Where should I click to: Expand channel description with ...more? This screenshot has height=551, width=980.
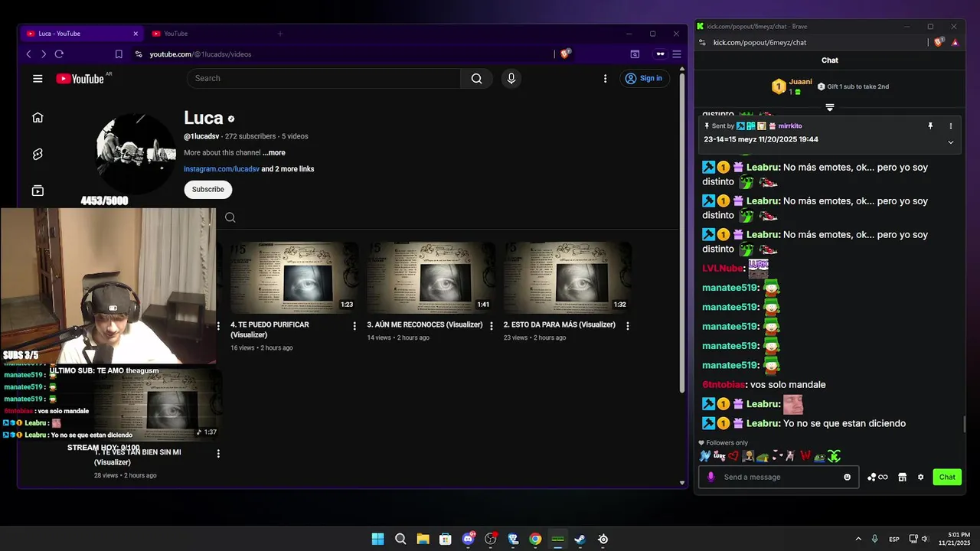[x=274, y=153]
